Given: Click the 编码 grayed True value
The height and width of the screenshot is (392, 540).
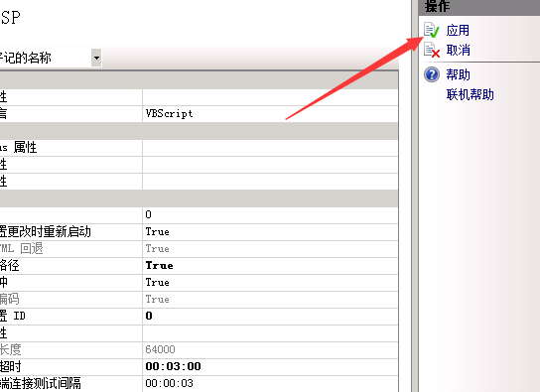Looking at the screenshot, I should pos(158,299).
